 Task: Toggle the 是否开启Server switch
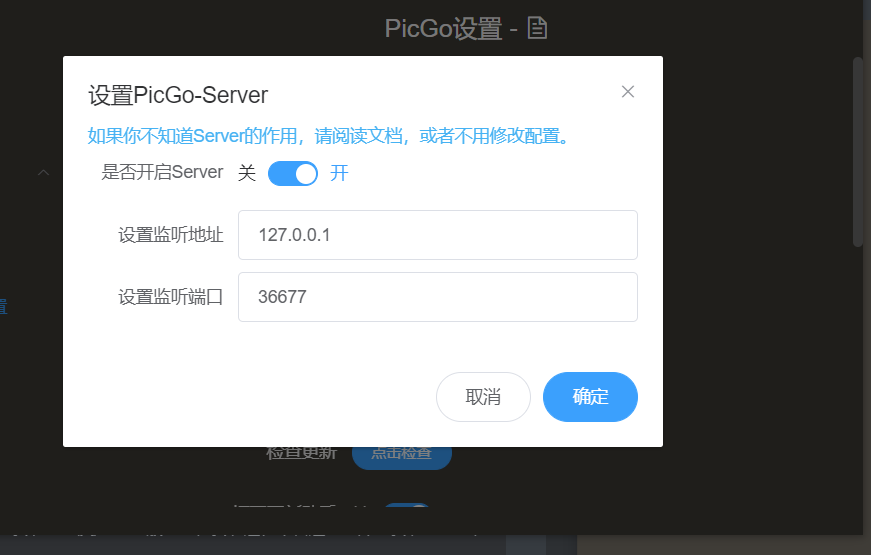tap(292, 173)
